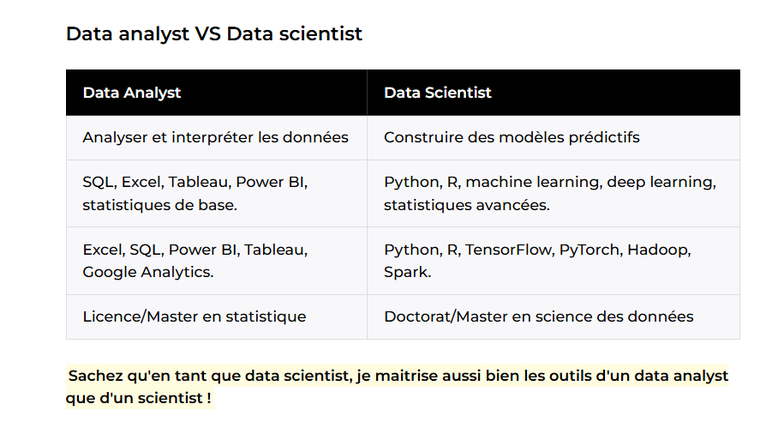This screenshot has width=760, height=422.
Task: Click the 'Google Analytics.' text
Action: point(148,272)
